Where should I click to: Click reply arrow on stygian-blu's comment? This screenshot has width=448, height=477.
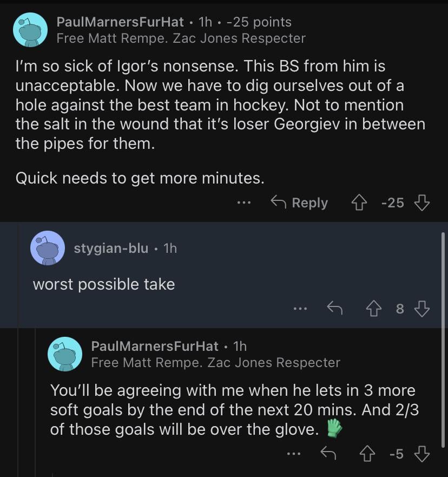[334, 309]
